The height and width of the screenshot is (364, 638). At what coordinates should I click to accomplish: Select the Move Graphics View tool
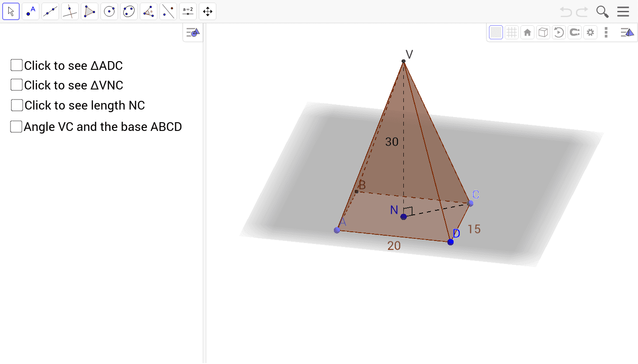pos(207,11)
